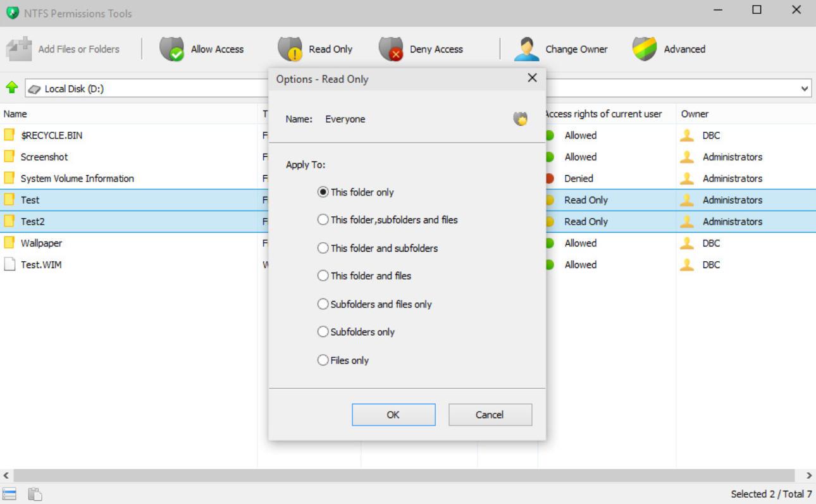Viewport: 816px width, 504px height.
Task: Click the Allow Access shield icon
Action: 171,49
